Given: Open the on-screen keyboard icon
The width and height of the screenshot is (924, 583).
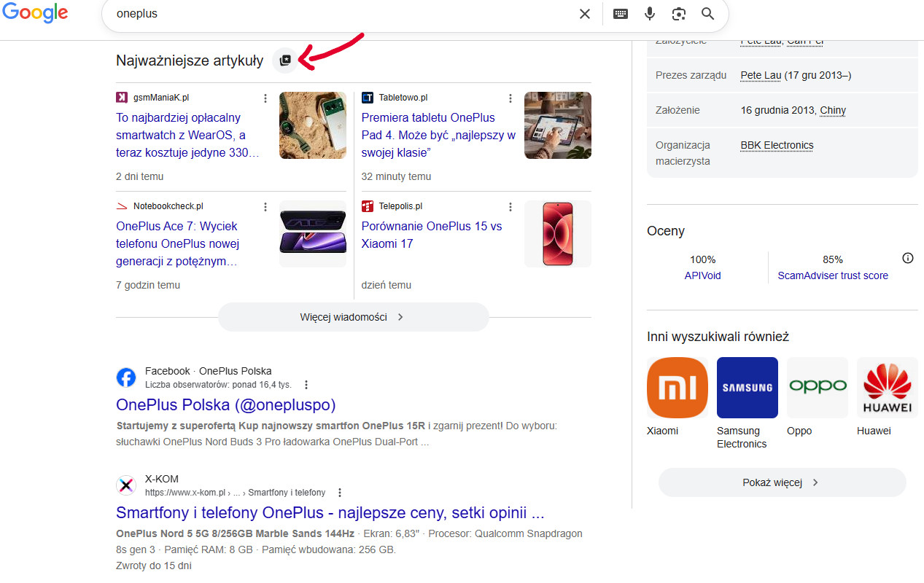Looking at the screenshot, I should point(621,14).
